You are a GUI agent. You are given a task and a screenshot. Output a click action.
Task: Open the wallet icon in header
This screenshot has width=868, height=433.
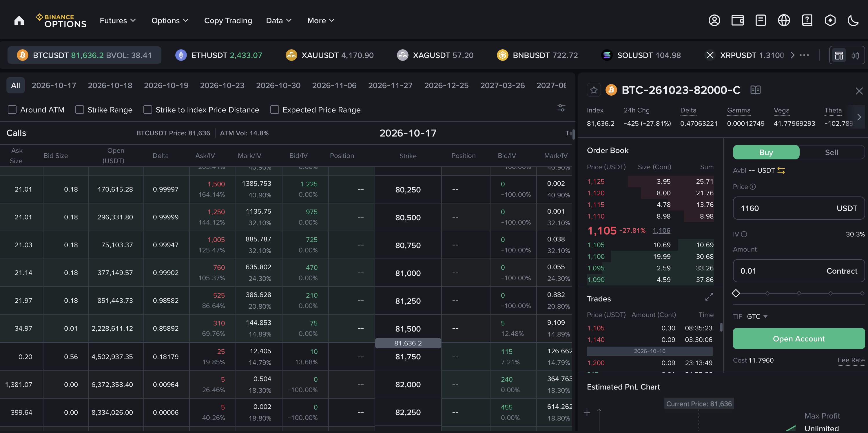[x=737, y=21]
